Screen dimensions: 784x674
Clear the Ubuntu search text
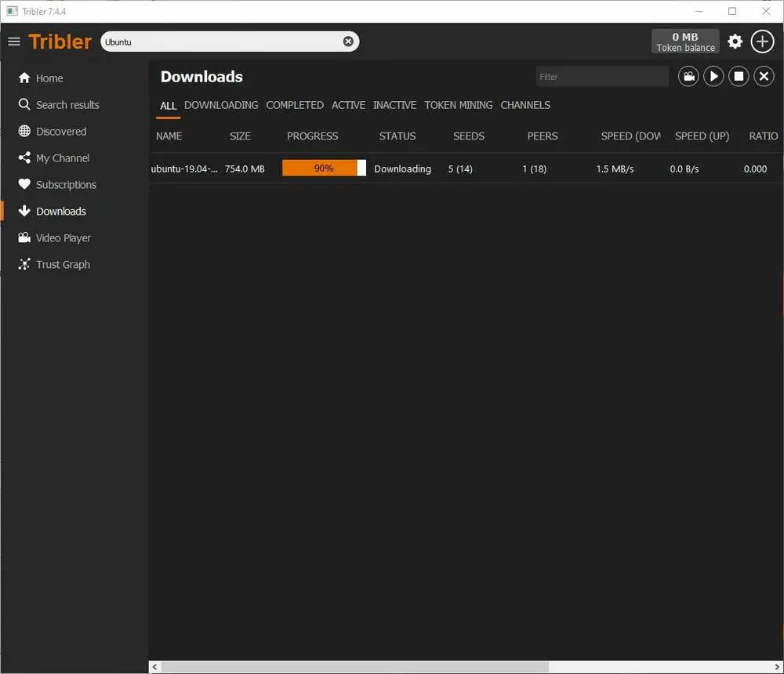click(x=348, y=42)
